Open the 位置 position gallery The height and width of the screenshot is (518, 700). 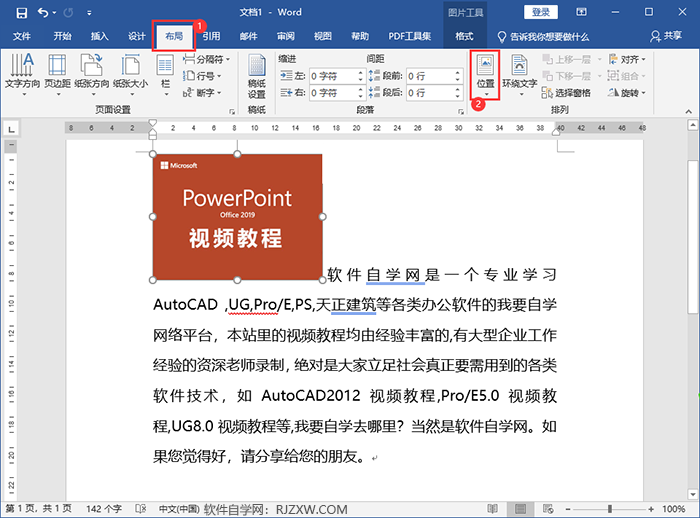[x=485, y=75]
